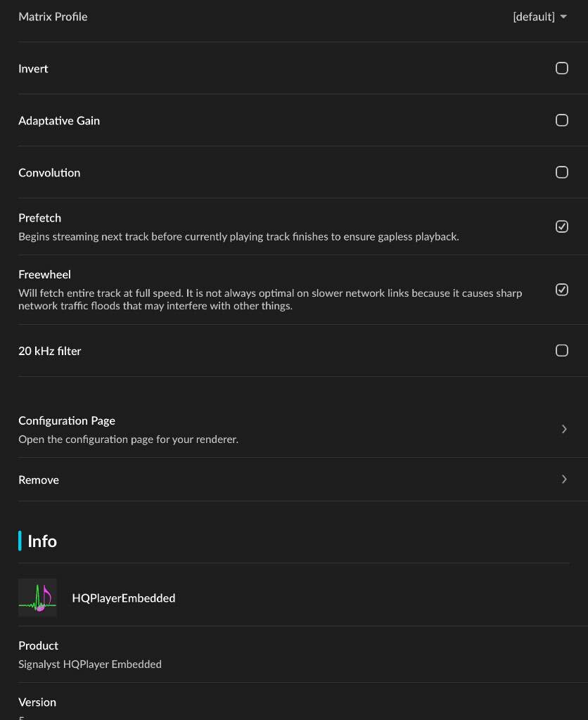Enable the Invert checkbox

(562, 68)
